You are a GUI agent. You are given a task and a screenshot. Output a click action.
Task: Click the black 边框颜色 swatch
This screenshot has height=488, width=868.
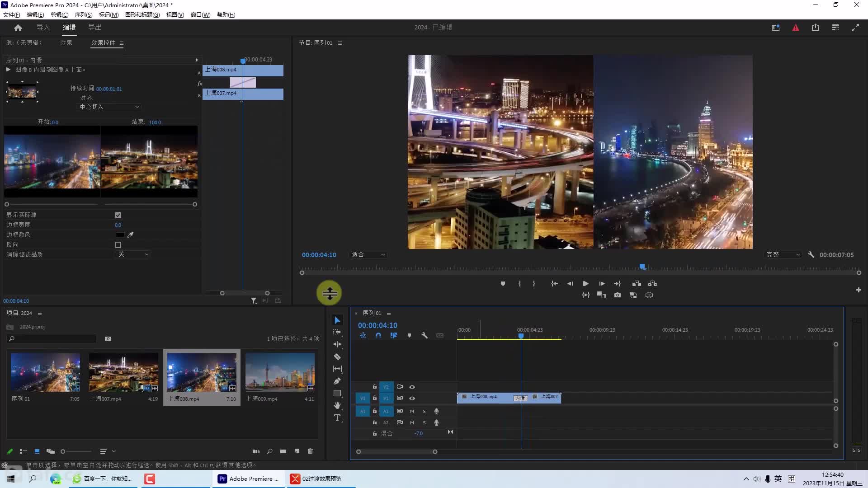120,235
